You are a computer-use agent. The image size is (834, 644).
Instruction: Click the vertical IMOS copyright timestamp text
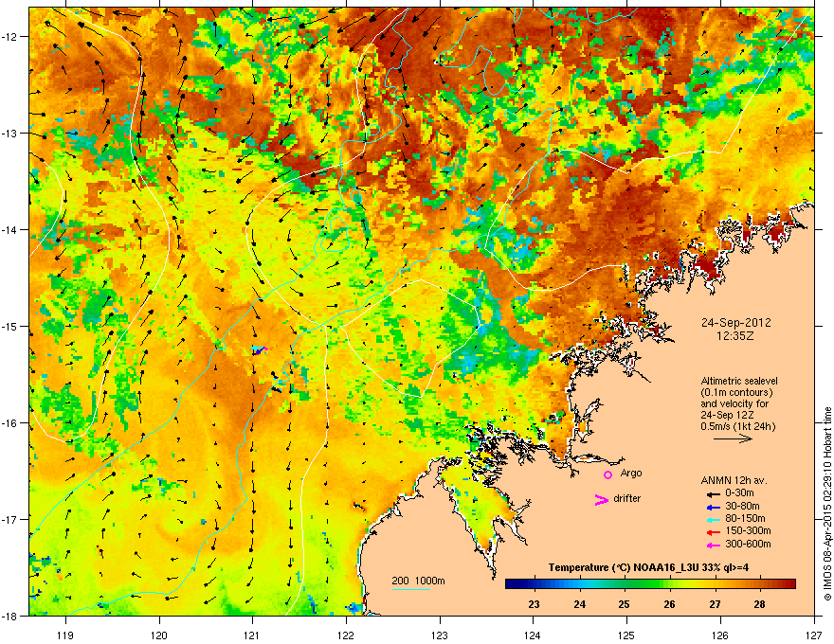827,504
